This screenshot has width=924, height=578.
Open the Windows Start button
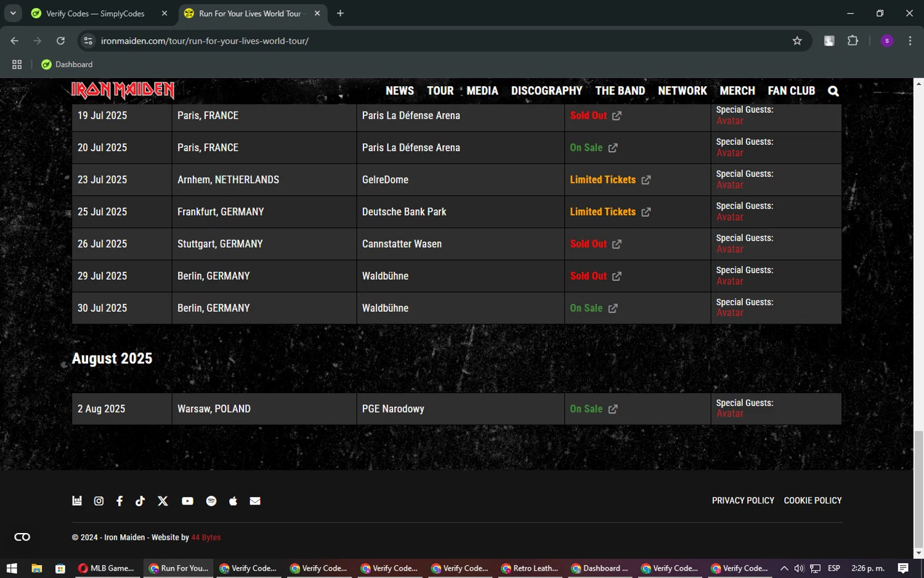[x=11, y=568]
